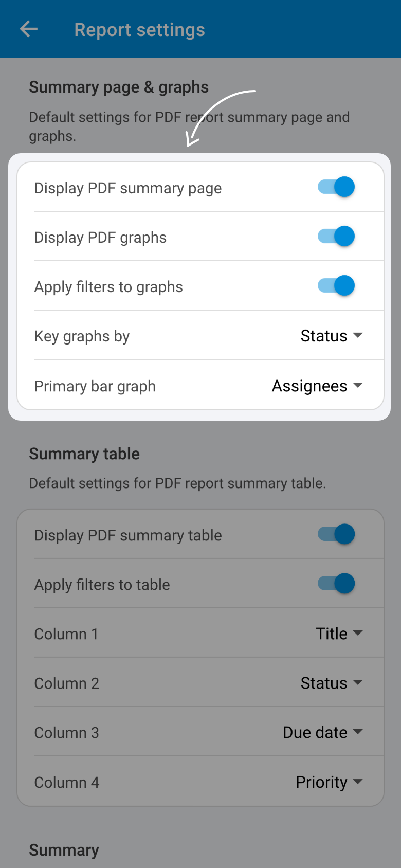Expand the Primary bar graph Assignees dropdown

pos(318,386)
